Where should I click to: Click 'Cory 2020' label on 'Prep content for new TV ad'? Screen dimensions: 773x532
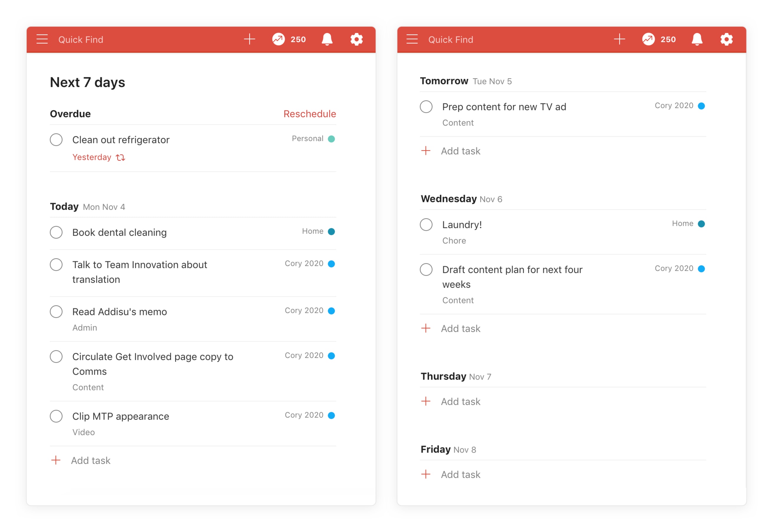(674, 105)
